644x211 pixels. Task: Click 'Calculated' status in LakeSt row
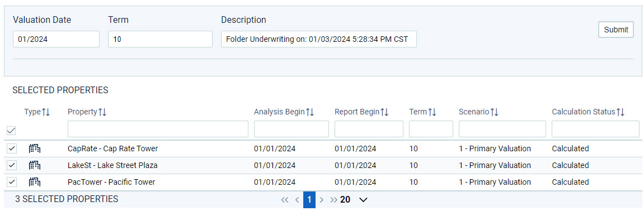tap(570, 166)
